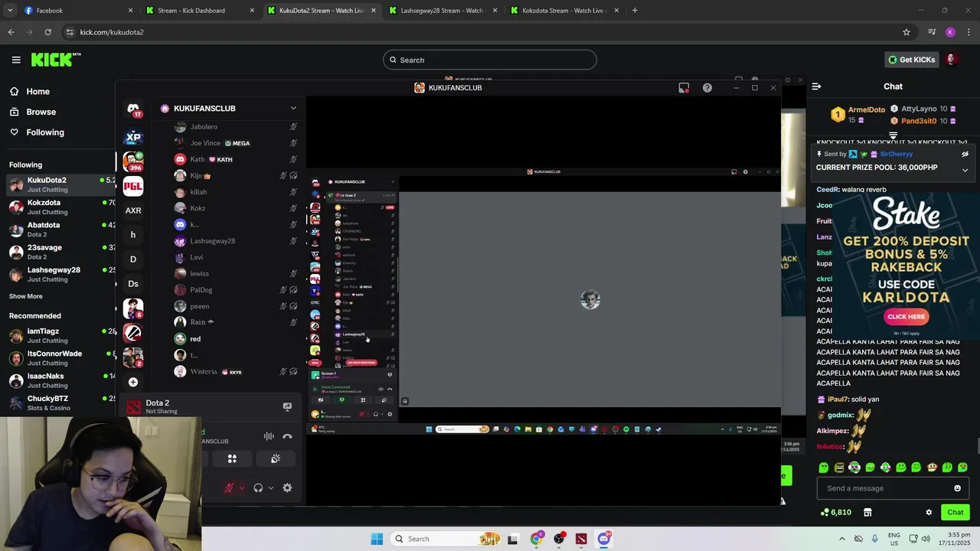The height and width of the screenshot is (551, 980).
Task: Toggle Discord headphone deafen
Action: pos(258,488)
